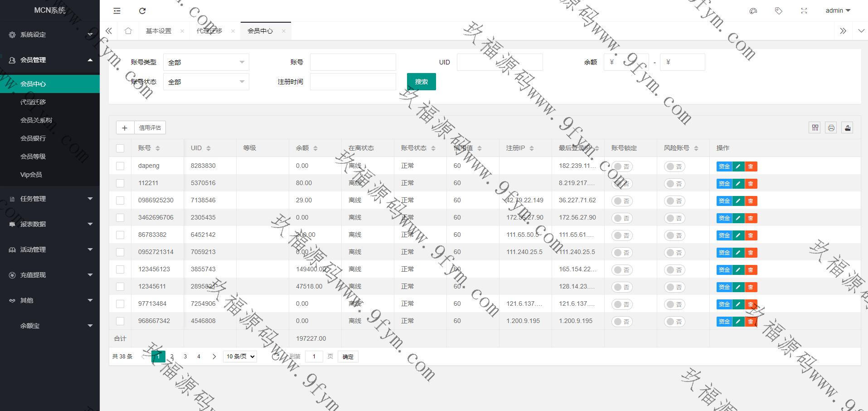The image size is (868, 411).
Task: Delete the dapeng account row
Action: pos(751,166)
